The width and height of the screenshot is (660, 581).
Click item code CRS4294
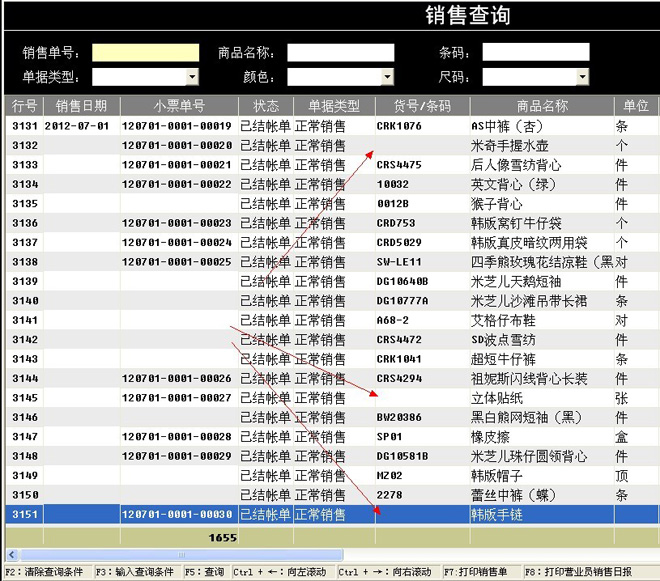[x=399, y=378]
